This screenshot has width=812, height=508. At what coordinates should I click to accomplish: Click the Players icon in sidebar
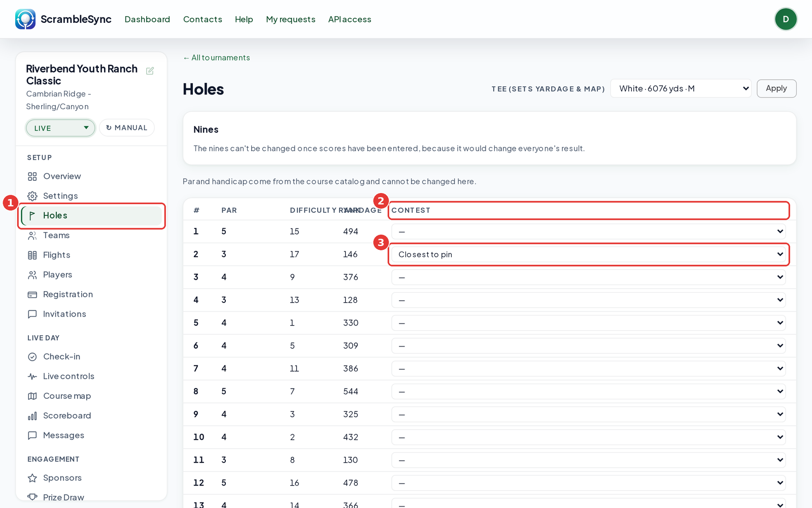[x=32, y=275]
